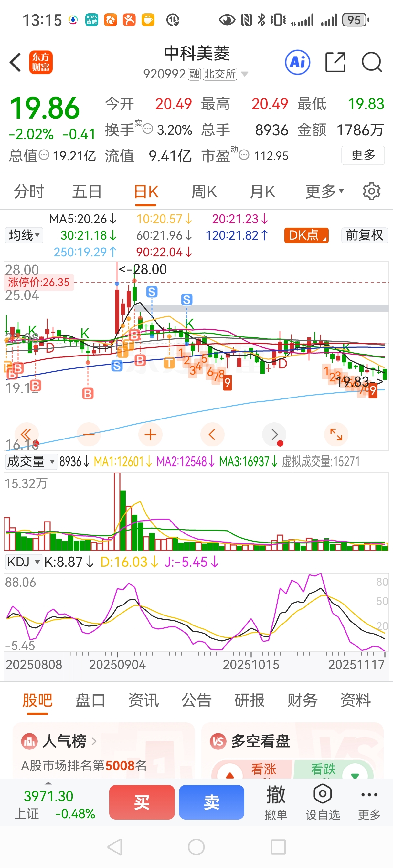This screenshot has height=868, width=393.
Task: Switch to 五日 chart tab
Action: (x=87, y=191)
